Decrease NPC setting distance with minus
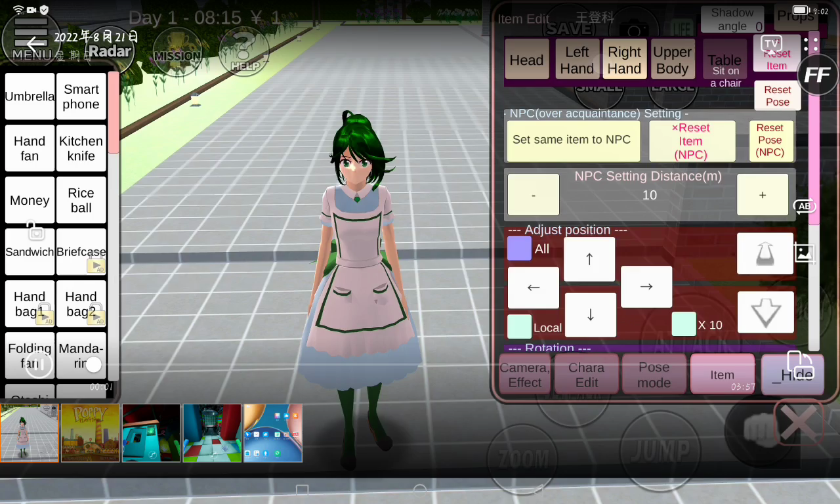 pos(534,195)
